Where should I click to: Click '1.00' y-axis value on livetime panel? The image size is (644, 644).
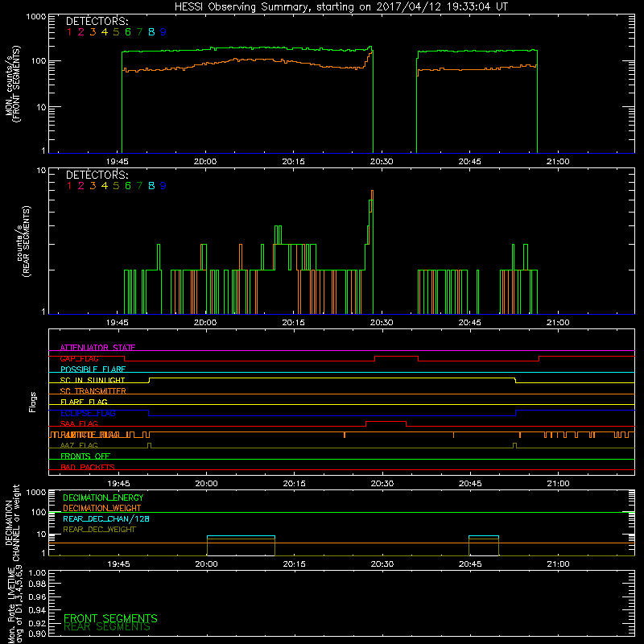[x=37, y=572]
